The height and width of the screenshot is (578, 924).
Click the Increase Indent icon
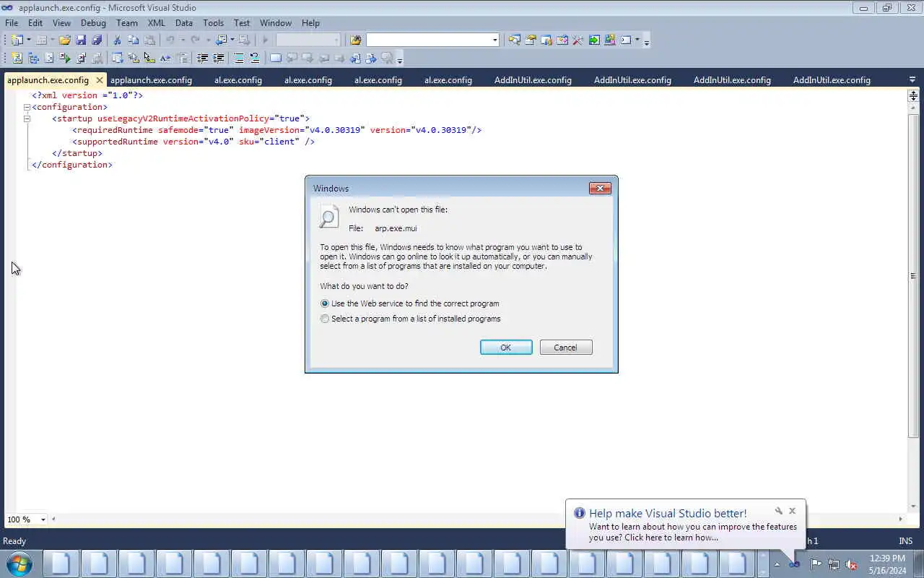[219, 58]
